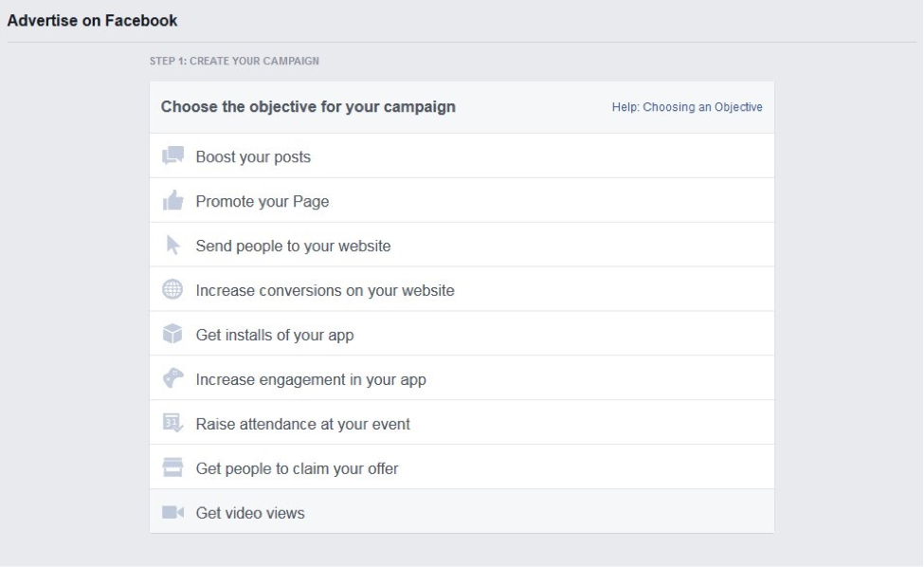Click the box icon for app installs

click(x=172, y=335)
